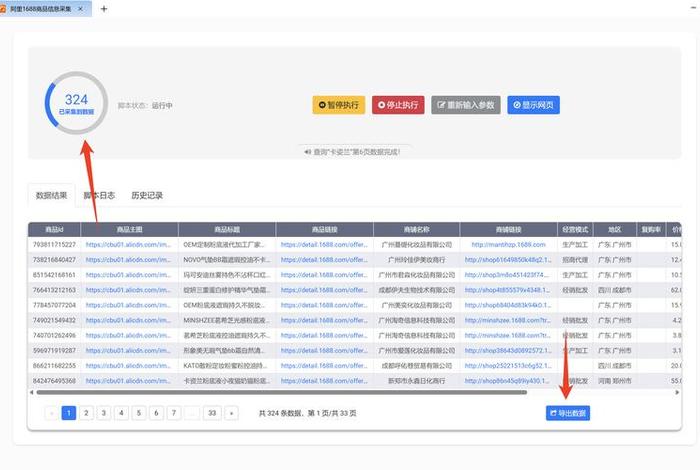Click product id 740701262496 cell
Screen dimensions: 700x470
pyautogui.click(x=54, y=335)
